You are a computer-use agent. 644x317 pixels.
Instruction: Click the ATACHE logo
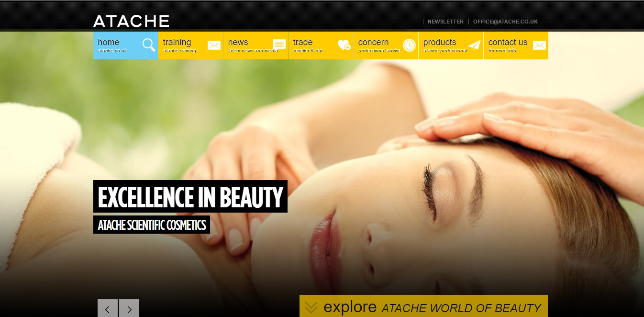(x=131, y=21)
